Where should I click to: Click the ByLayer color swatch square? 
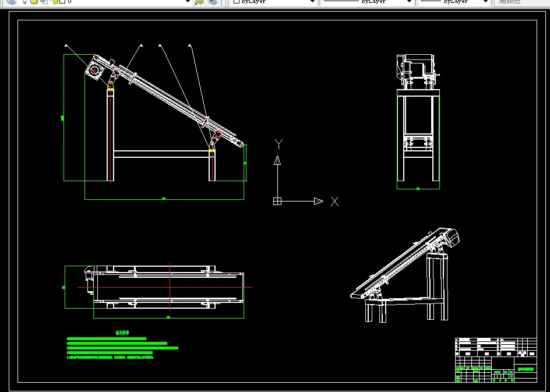[x=237, y=1]
